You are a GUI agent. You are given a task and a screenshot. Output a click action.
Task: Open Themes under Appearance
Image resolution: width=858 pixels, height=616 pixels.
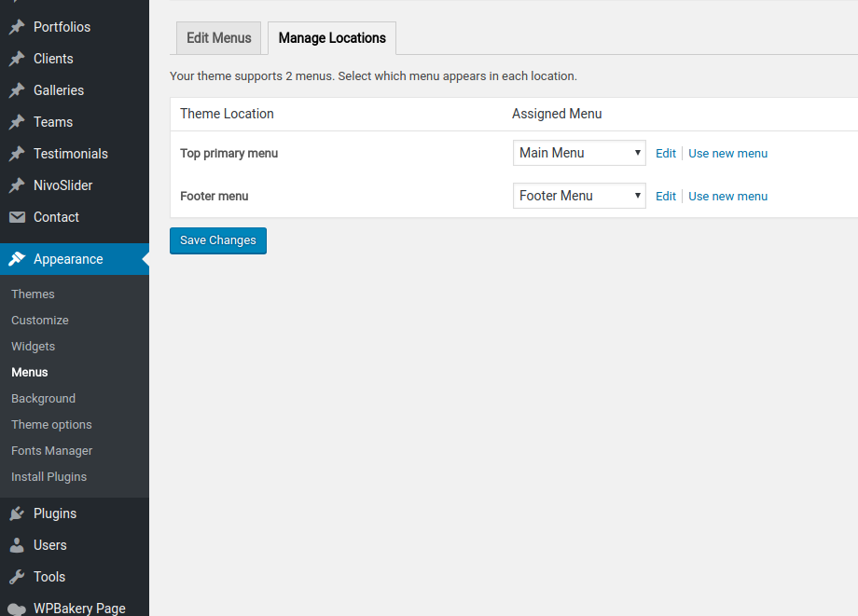pyautogui.click(x=33, y=294)
